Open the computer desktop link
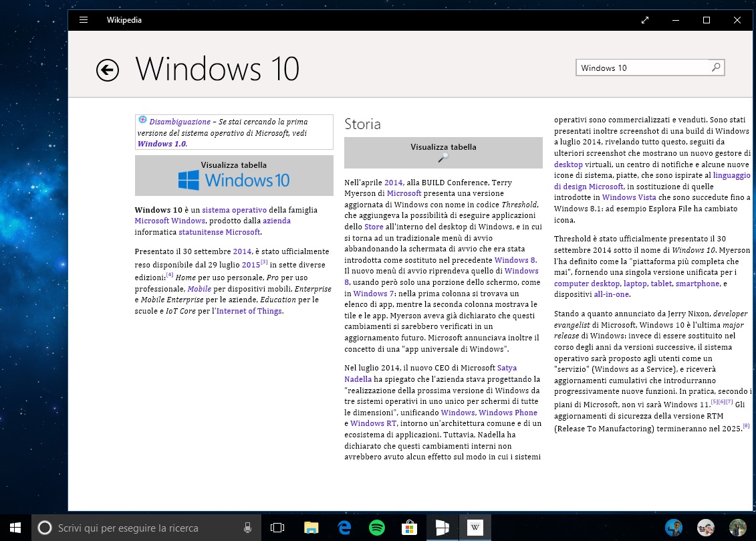 pos(586,284)
